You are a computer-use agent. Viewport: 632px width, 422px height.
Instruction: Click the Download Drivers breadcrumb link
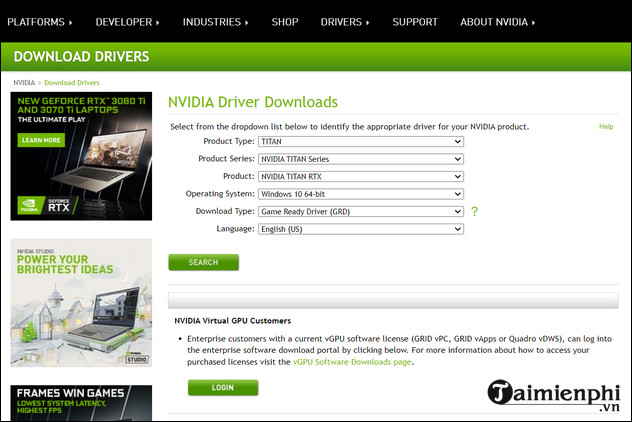[x=72, y=83]
